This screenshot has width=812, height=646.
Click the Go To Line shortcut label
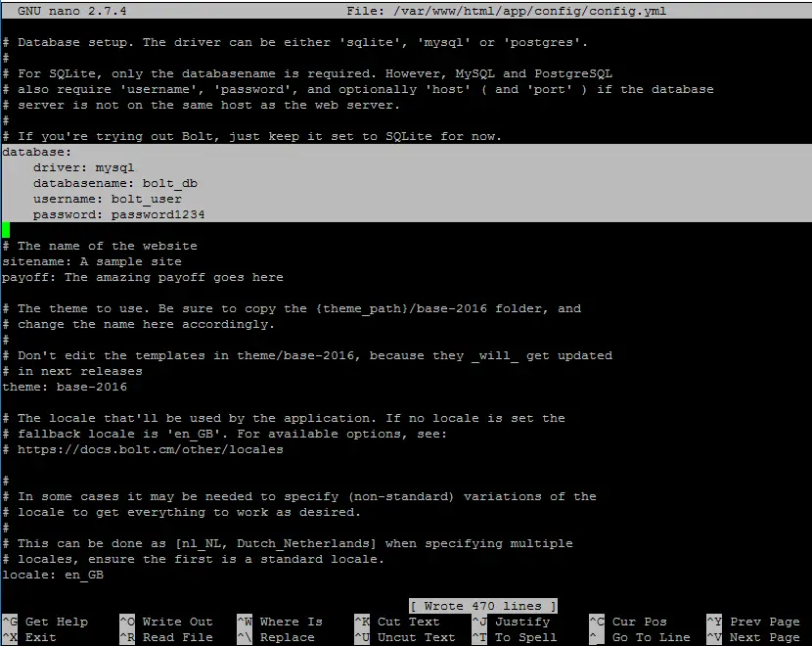[651, 637]
